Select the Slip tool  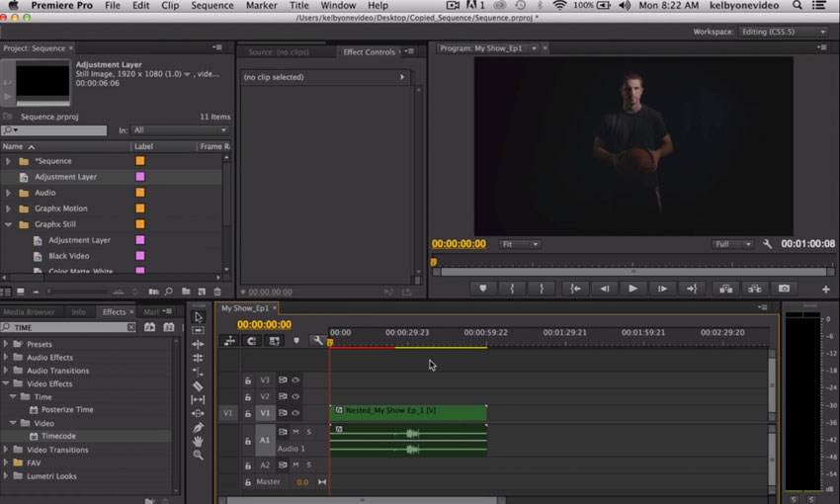[199, 399]
